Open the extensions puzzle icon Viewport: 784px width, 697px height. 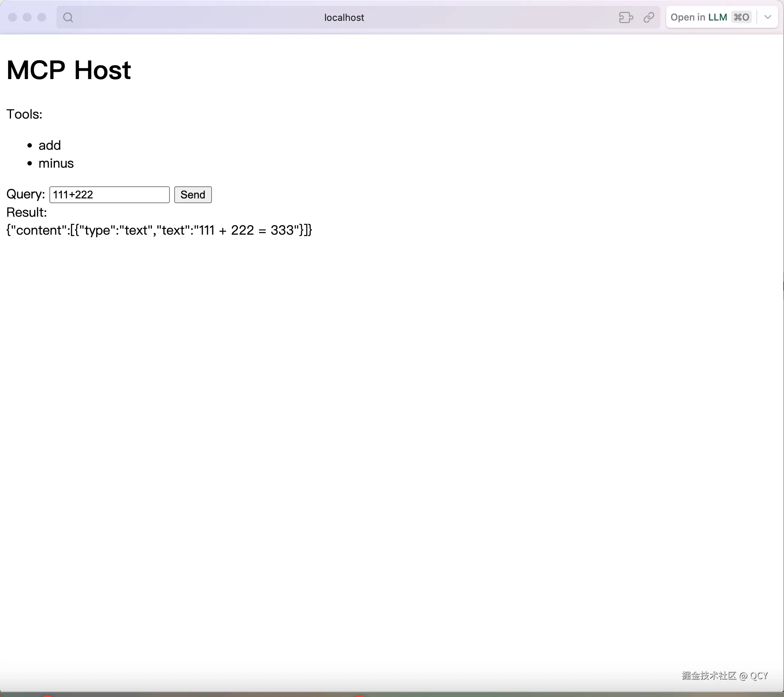[x=626, y=17]
